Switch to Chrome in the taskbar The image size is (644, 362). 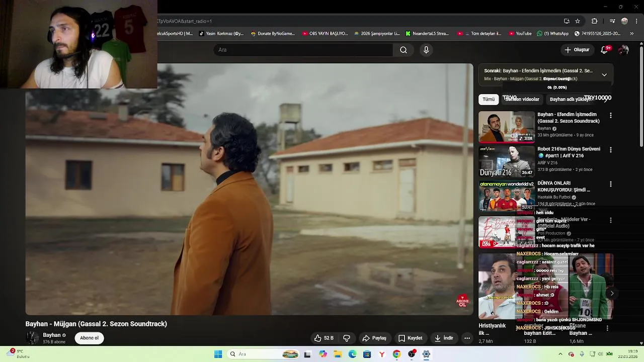[396, 354]
